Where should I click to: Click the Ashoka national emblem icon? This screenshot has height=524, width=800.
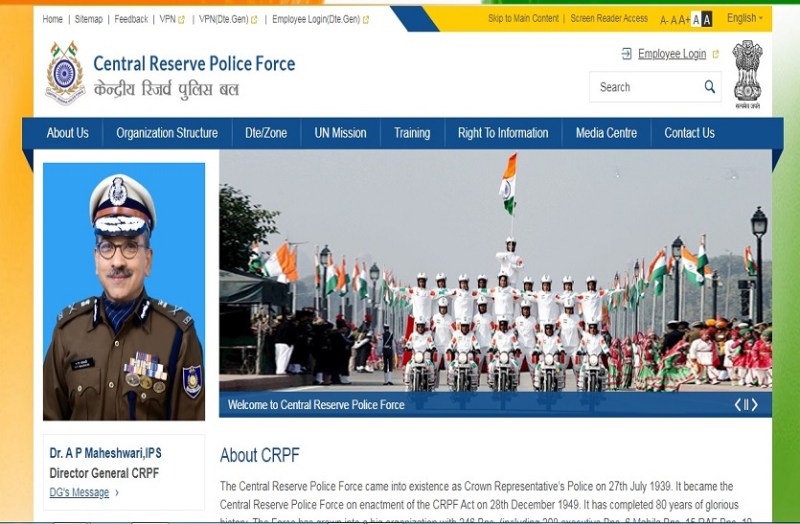pos(747,74)
